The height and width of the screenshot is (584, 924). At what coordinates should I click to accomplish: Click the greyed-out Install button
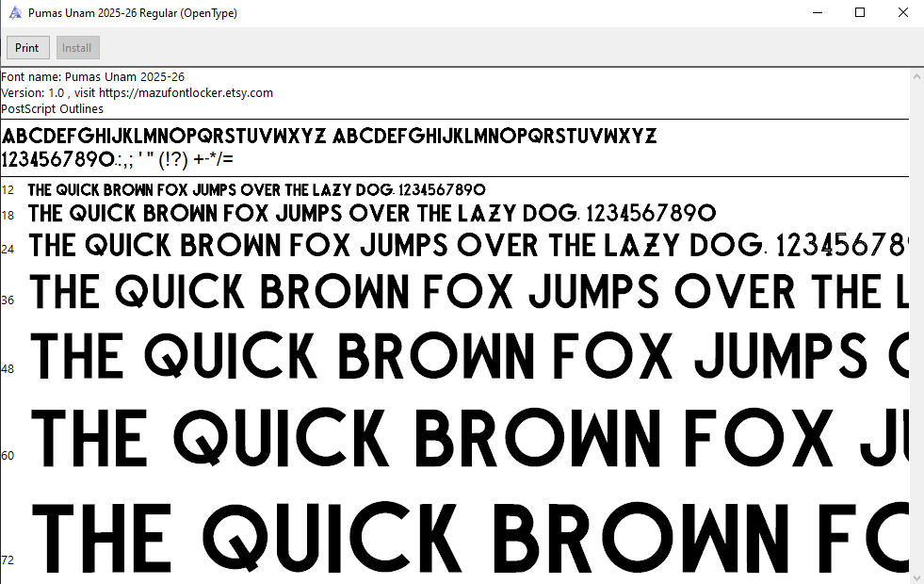[77, 48]
